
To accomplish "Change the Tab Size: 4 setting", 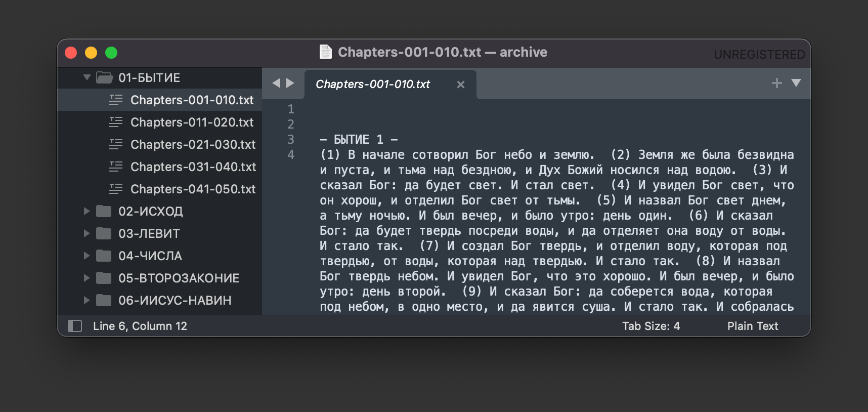I will pos(651,326).
